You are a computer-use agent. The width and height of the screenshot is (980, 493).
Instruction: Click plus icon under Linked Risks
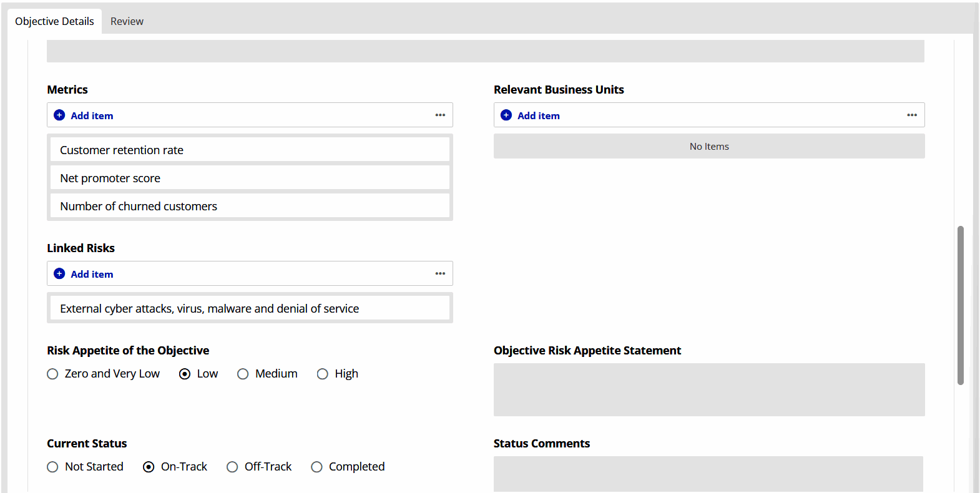pos(59,274)
